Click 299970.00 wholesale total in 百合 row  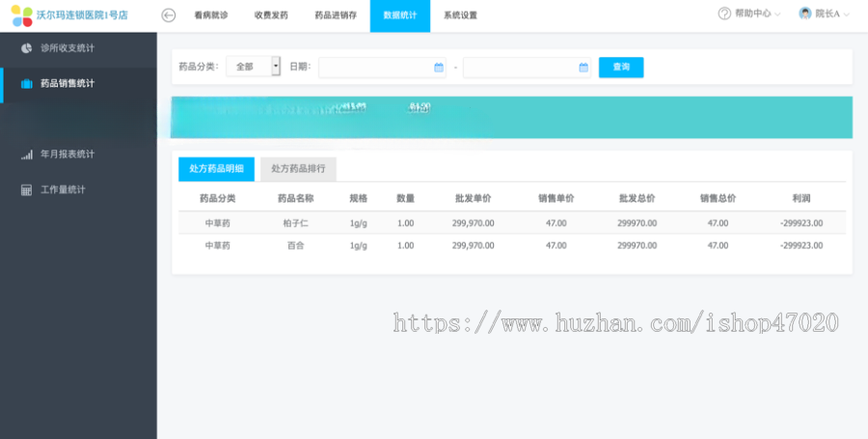(637, 245)
